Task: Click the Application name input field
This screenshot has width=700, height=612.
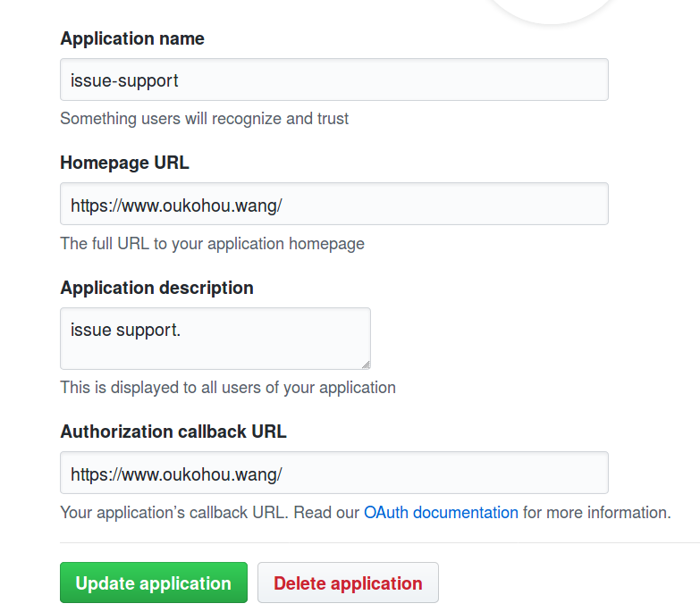Action: [333, 80]
